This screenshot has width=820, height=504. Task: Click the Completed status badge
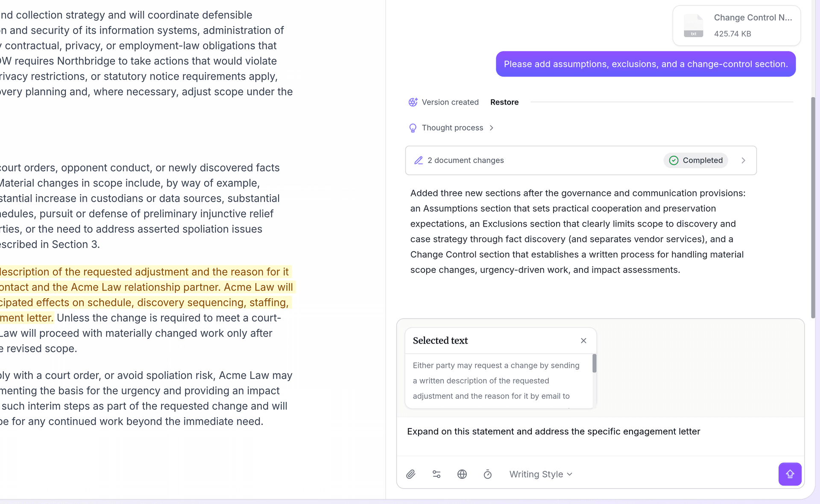pyautogui.click(x=696, y=160)
